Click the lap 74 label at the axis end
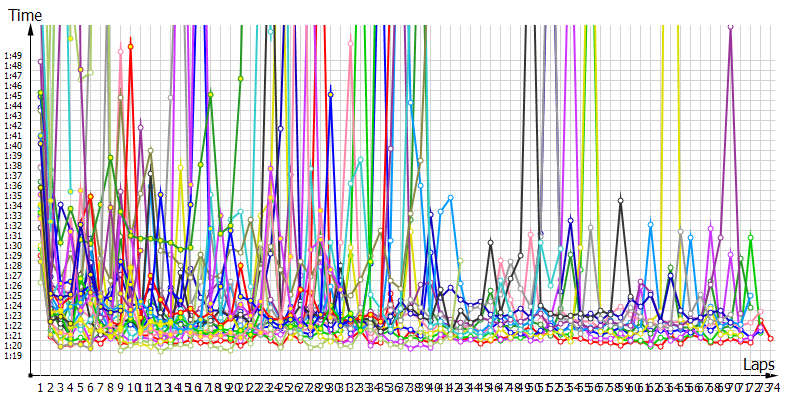 tap(772, 387)
